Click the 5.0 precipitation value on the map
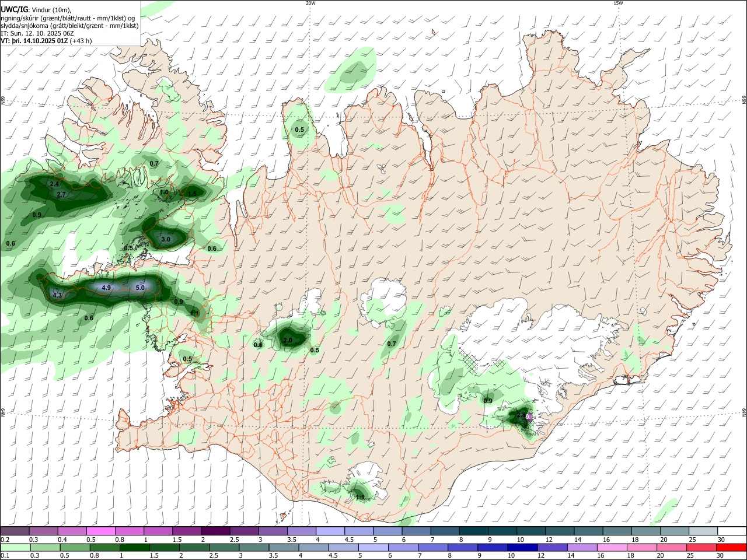This screenshot has width=747, height=560. click(140, 288)
